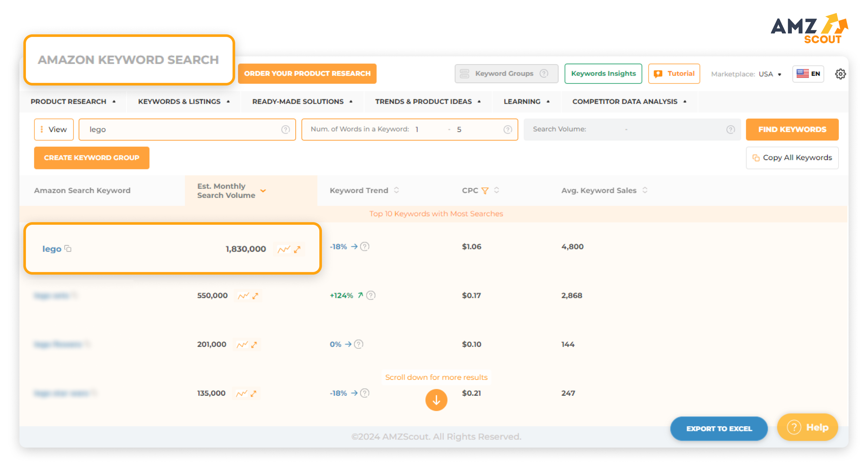Sort by Est. Monthly Search Volume chevron

tap(263, 191)
